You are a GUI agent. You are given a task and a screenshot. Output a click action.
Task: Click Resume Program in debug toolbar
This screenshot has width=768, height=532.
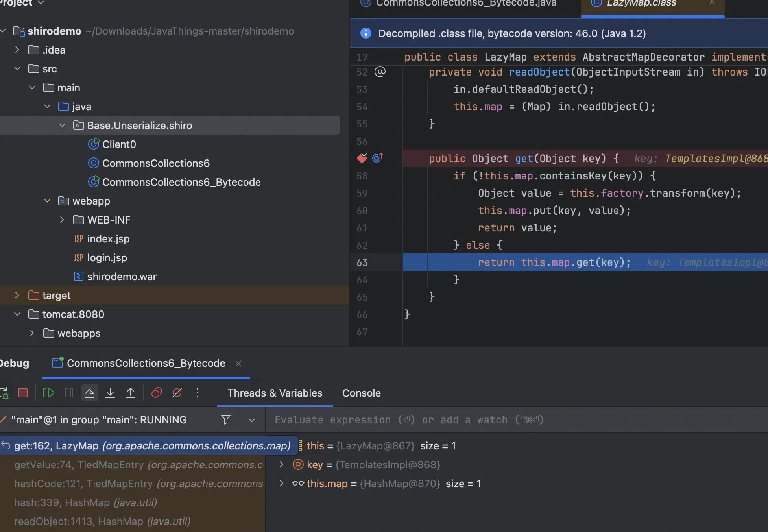[48, 393]
